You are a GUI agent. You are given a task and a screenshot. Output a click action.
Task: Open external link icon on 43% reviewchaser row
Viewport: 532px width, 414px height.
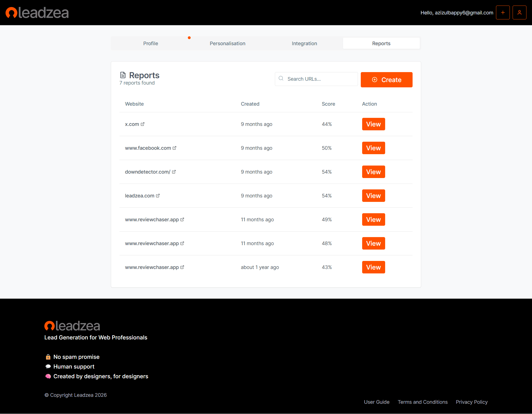(182, 267)
